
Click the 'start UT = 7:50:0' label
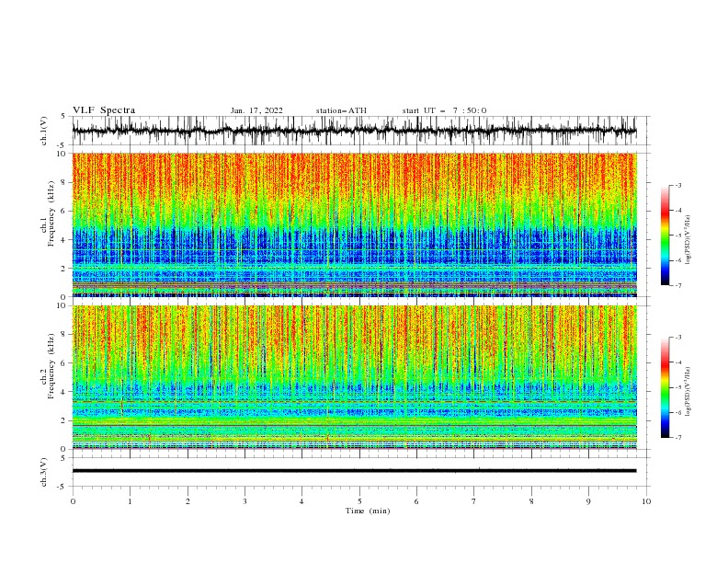[x=444, y=110]
